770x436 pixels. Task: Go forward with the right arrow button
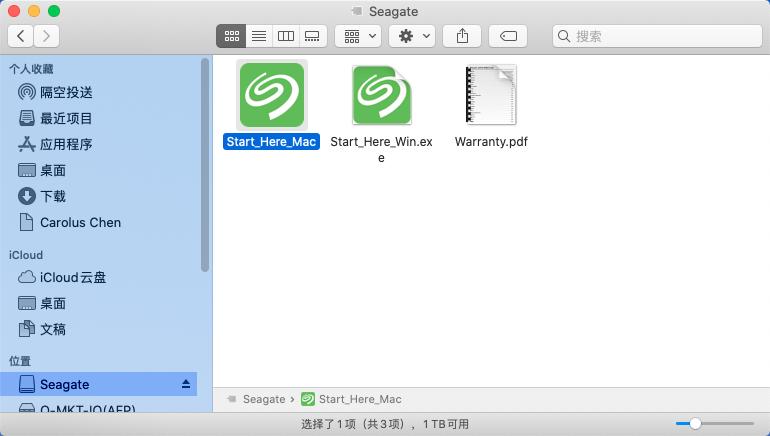(x=46, y=36)
